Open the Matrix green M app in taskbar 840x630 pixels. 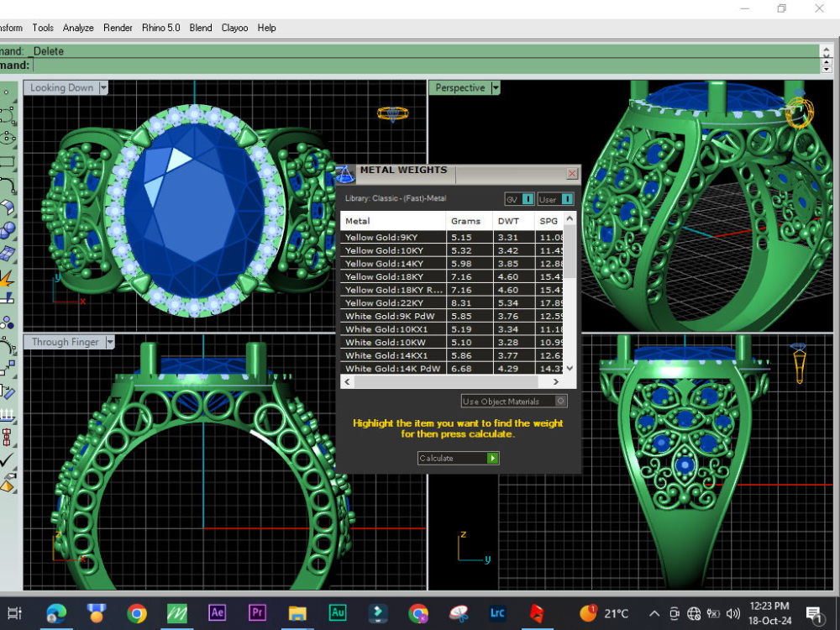[176, 613]
